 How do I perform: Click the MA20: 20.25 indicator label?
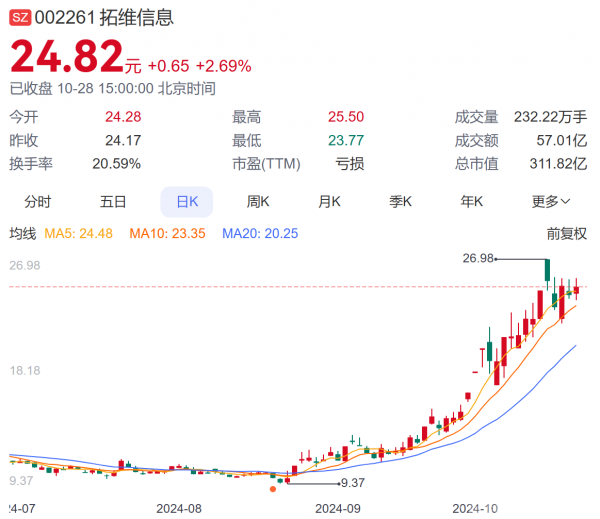tap(260, 233)
